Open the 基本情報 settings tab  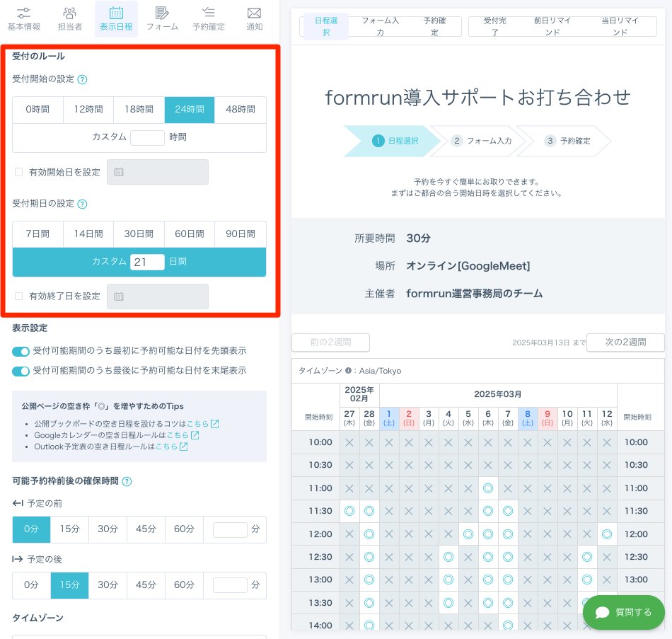click(24, 19)
